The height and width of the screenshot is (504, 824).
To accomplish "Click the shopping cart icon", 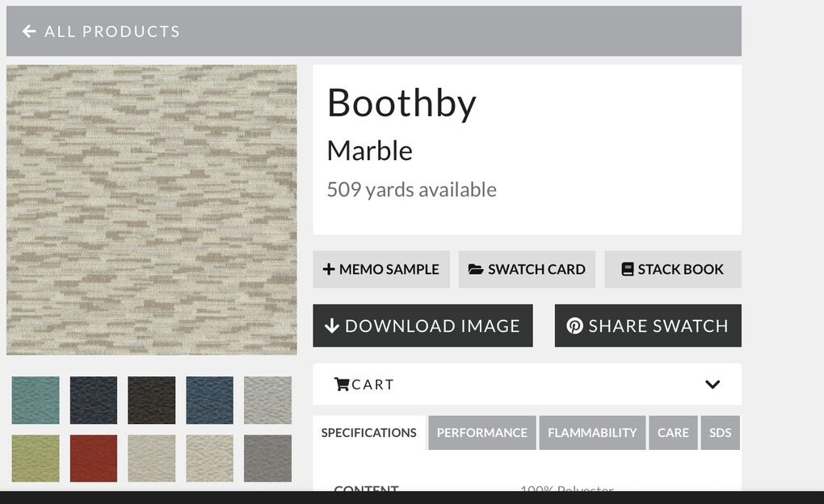I will click(342, 384).
